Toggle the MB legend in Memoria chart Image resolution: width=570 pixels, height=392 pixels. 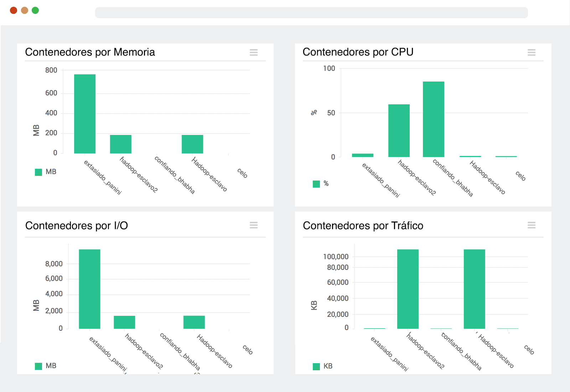click(x=46, y=172)
